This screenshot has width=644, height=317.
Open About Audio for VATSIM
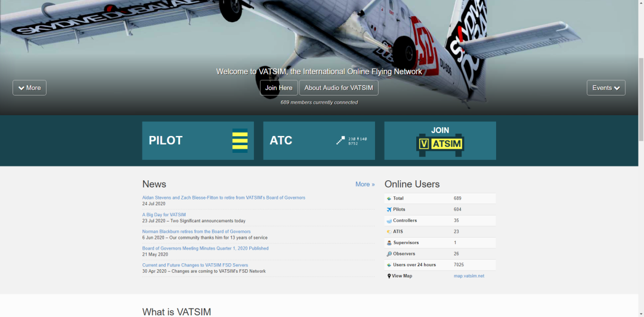pos(339,88)
